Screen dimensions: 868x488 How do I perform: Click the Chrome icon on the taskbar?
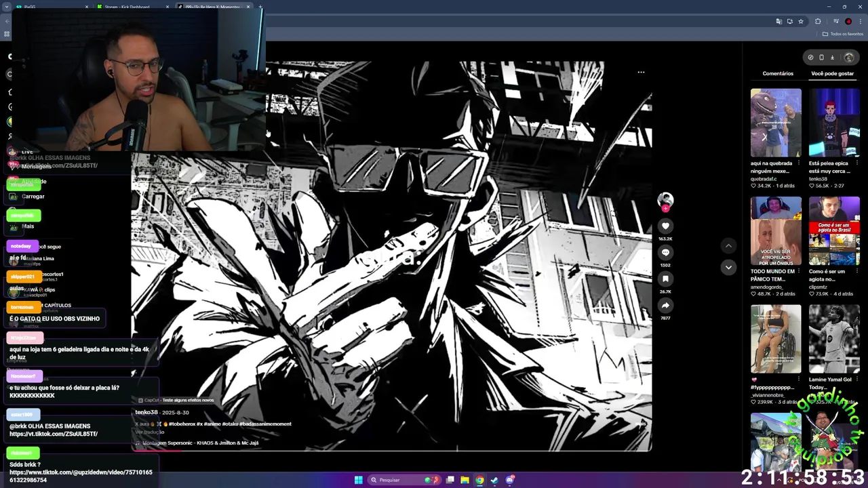[479, 480]
